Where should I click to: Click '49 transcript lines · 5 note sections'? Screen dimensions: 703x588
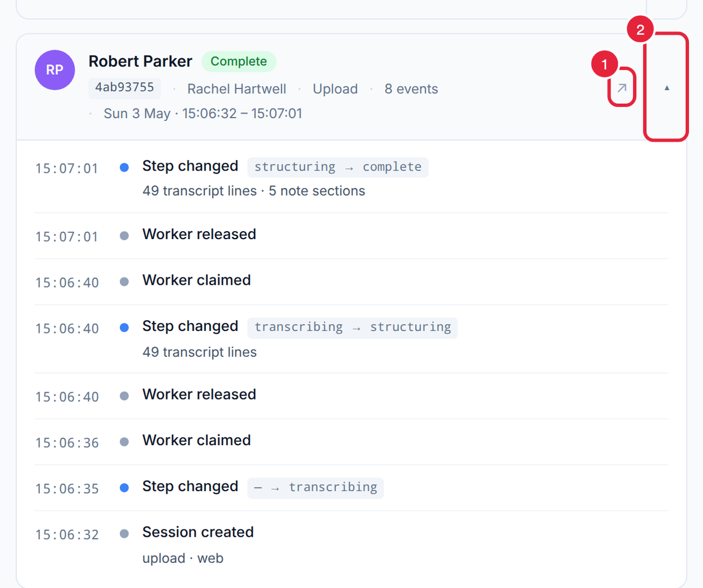click(254, 191)
